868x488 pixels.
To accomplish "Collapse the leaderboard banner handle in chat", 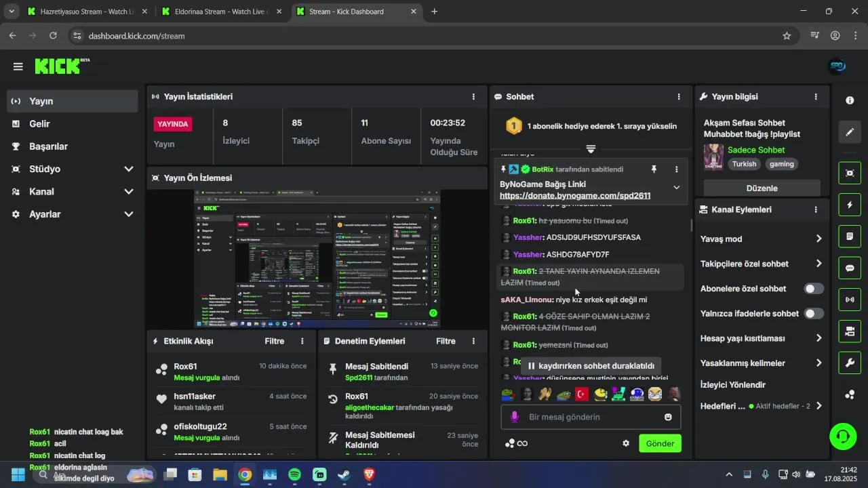I will coord(591,149).
